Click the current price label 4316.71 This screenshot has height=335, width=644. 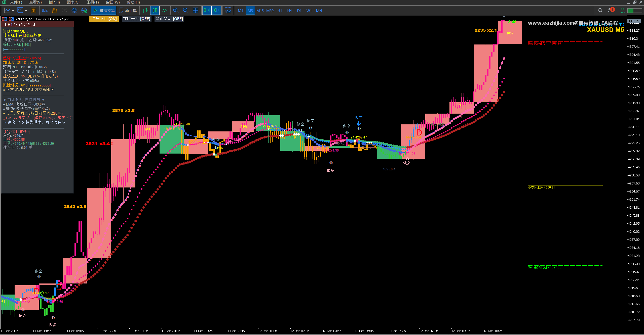pyautogui.click(x=634, y=21)
